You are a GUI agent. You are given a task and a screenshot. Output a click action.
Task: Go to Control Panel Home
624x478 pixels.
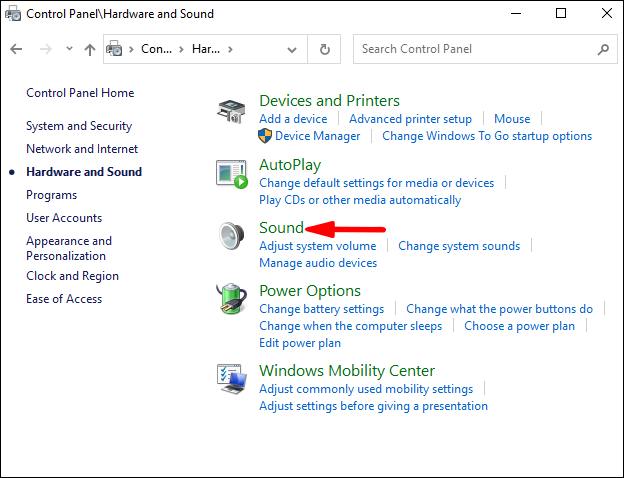click(80, 93)
